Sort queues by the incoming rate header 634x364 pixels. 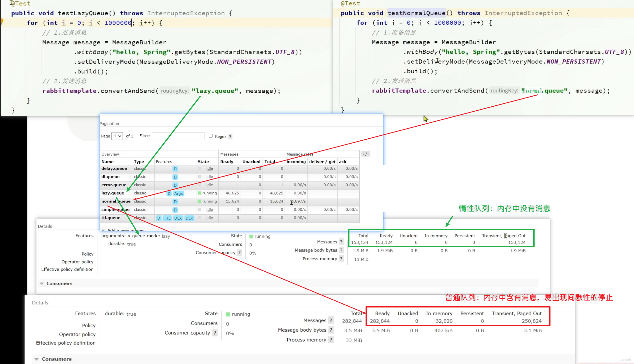click(296, 162)
